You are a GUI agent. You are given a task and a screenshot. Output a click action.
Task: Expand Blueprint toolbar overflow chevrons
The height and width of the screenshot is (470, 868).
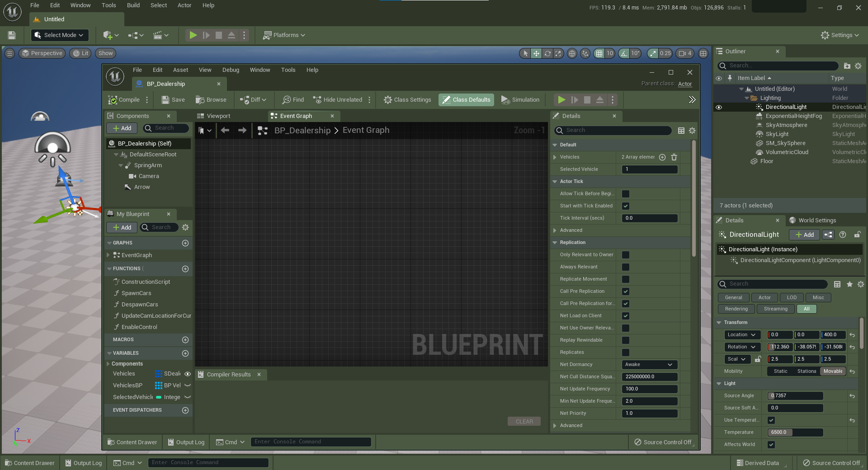692,100
